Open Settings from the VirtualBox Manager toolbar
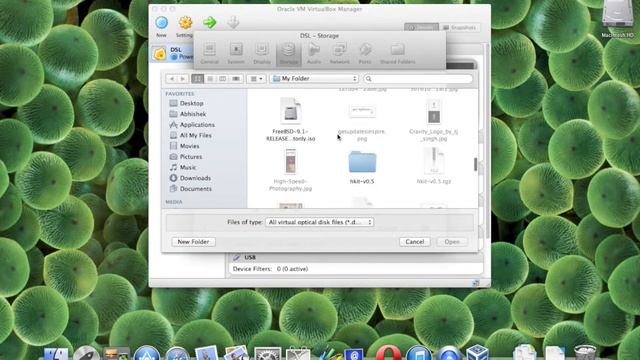The width and height of the screenshot is (640, 360). pyautogui.click(x=185, y=23)
